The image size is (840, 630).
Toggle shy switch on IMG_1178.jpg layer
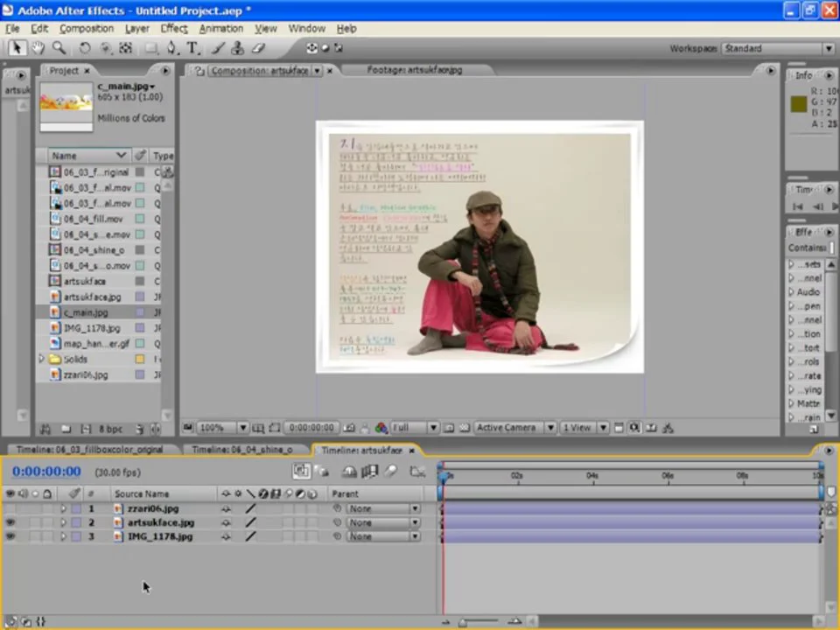tap(226, 536)
